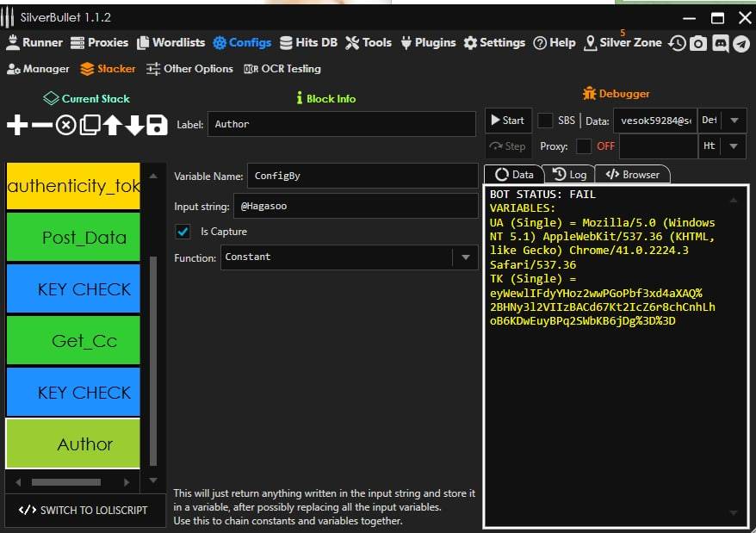Expand the data type dropdown beside Data field
756x533 pixels.
pyautogui.click(x=734, y=121)
